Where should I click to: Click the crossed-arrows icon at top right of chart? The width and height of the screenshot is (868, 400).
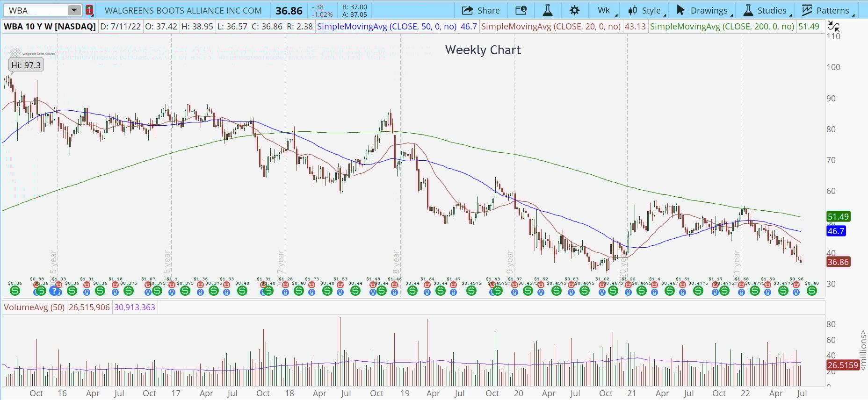pyautogui.click(x=833, y=26)
